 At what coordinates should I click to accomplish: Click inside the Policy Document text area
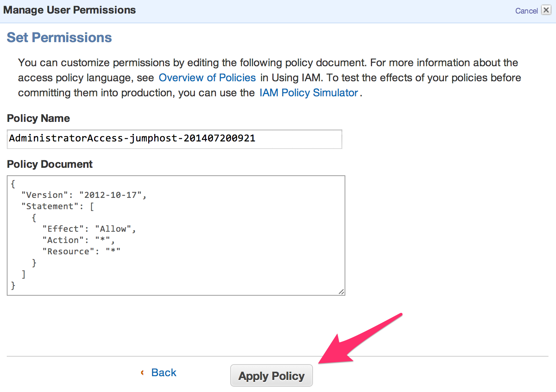(x=176, y=236)
